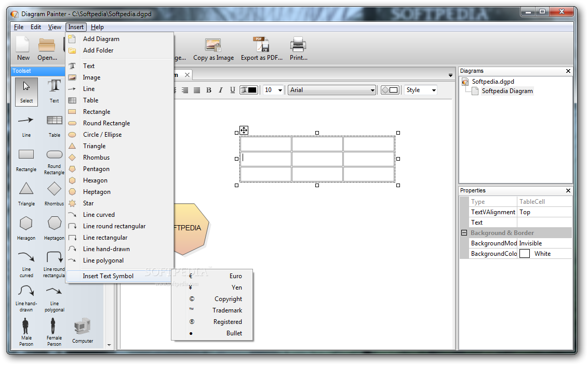Collapse the Background & Border property group
Screen dimensions: 588x365
click(x=464, y=233)
